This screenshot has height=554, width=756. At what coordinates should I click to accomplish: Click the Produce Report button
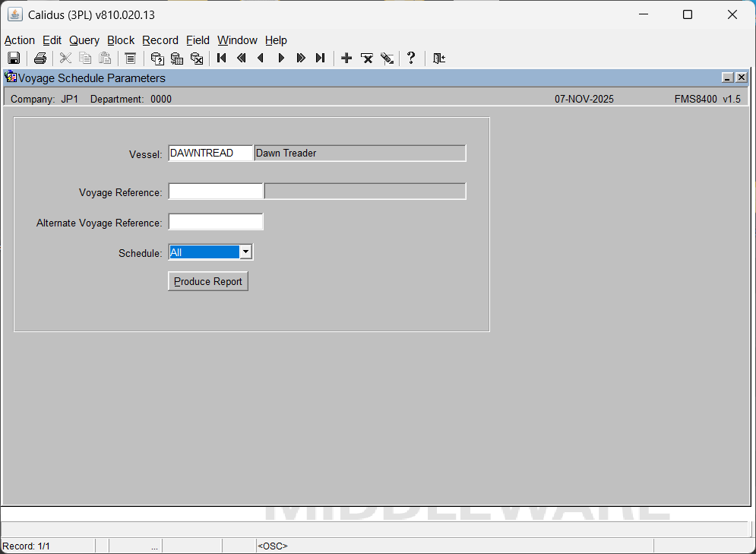[x=208, y=282]
